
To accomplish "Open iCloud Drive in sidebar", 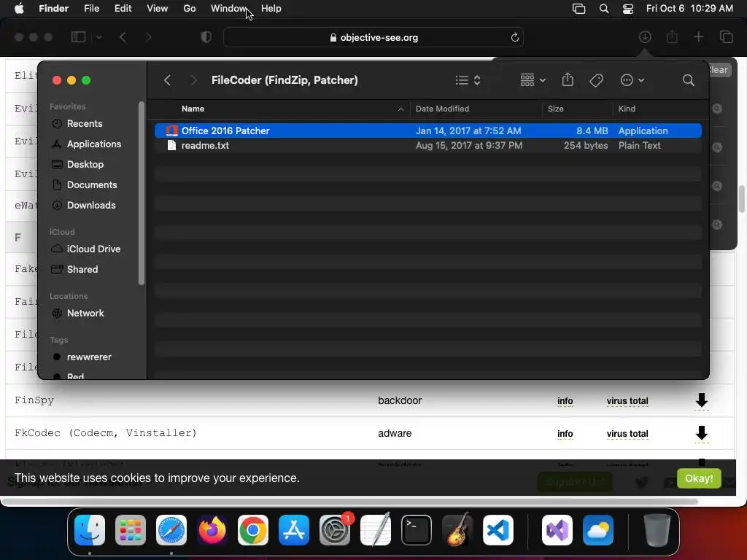I will (x=93, y=249).
